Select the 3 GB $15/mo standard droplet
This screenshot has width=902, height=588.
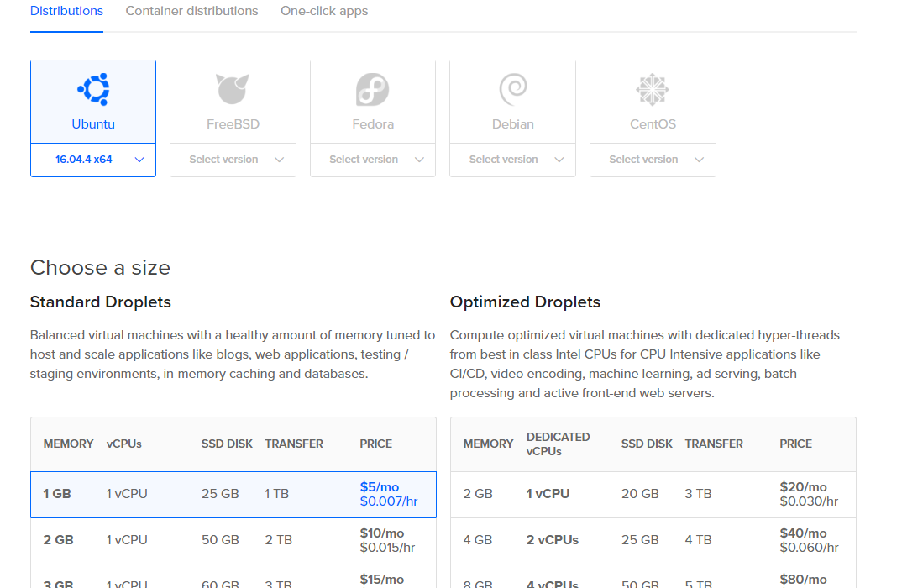tap(233, 576)
